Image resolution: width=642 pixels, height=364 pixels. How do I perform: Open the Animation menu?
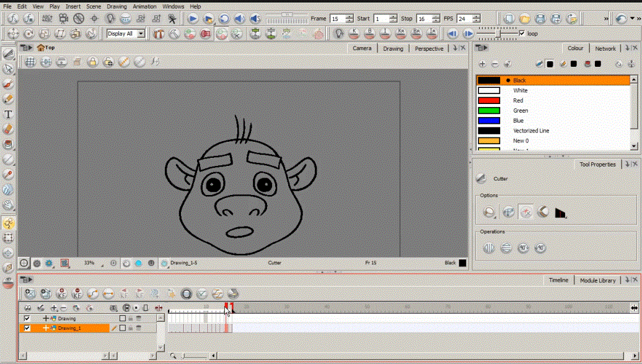[x=144, y=6]
